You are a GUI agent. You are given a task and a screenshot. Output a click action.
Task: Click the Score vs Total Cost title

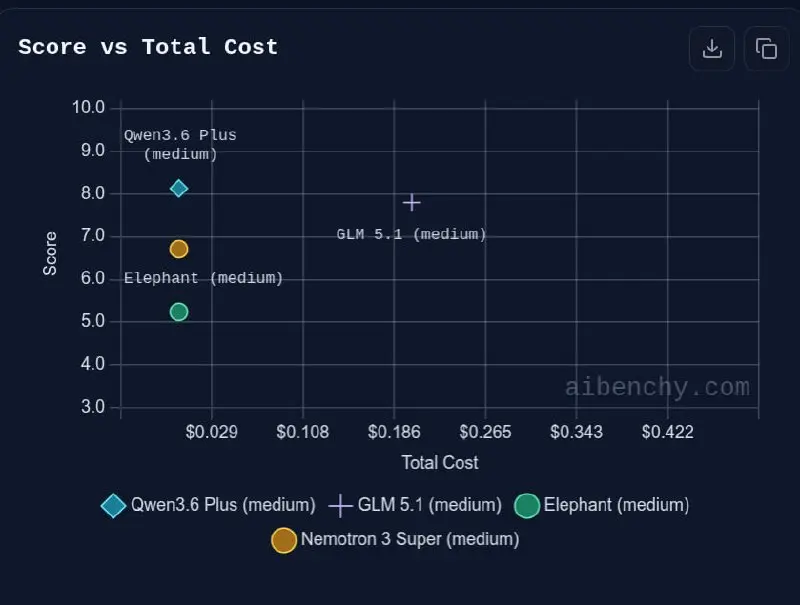click(148, 47)
